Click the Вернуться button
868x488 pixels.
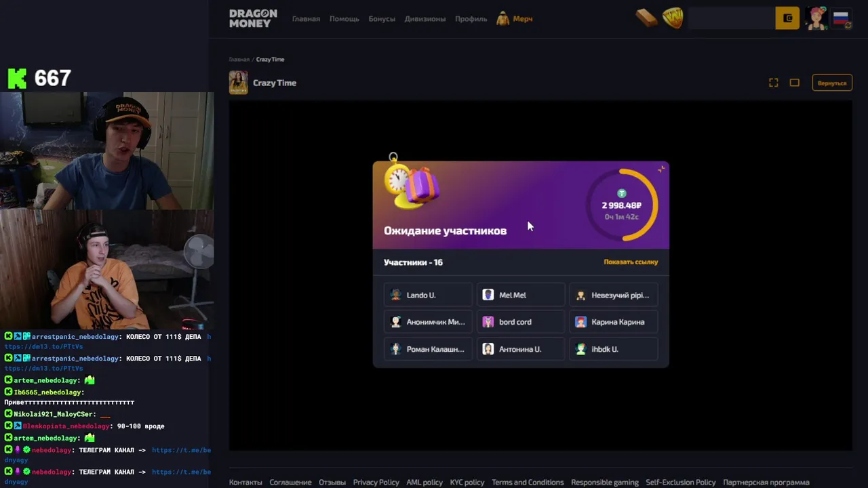(832, 83)
